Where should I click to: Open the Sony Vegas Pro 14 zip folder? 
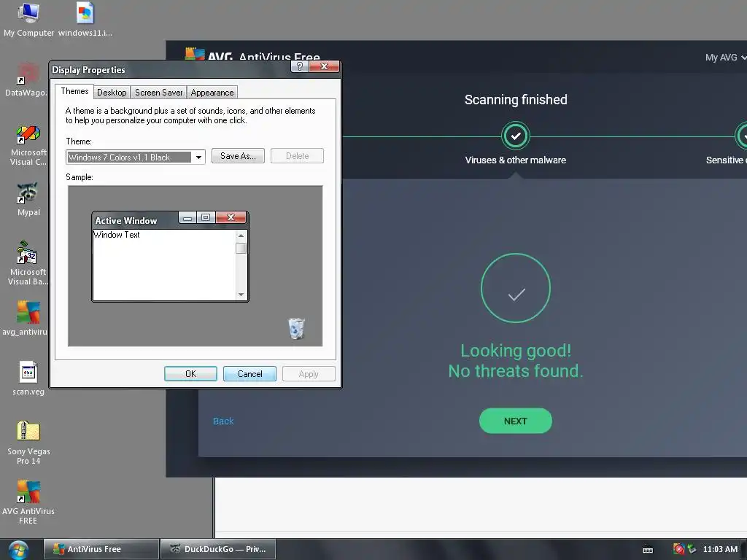tap(28, 443)
